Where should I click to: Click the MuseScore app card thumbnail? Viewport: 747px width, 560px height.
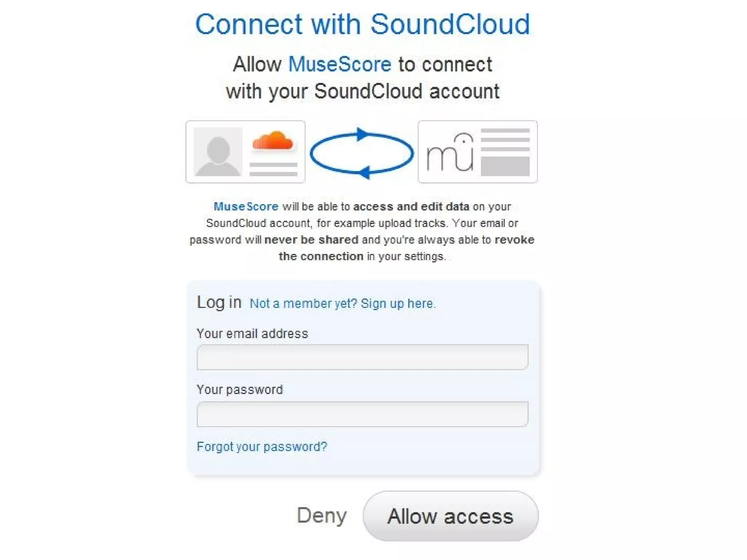477,152
